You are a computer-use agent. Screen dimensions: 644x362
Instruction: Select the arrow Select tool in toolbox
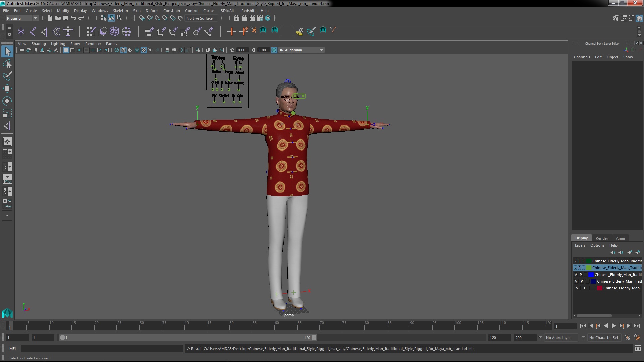(x=7, y=51)
